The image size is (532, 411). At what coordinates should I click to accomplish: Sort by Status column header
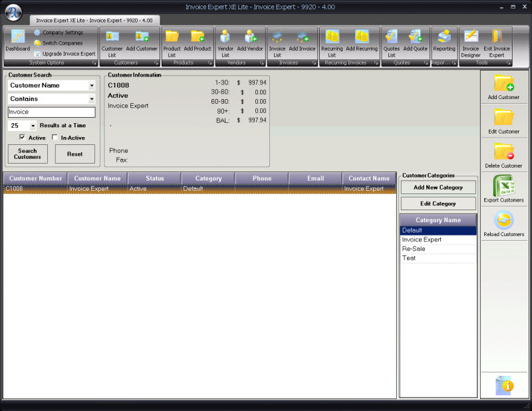[x=155, y=178]
